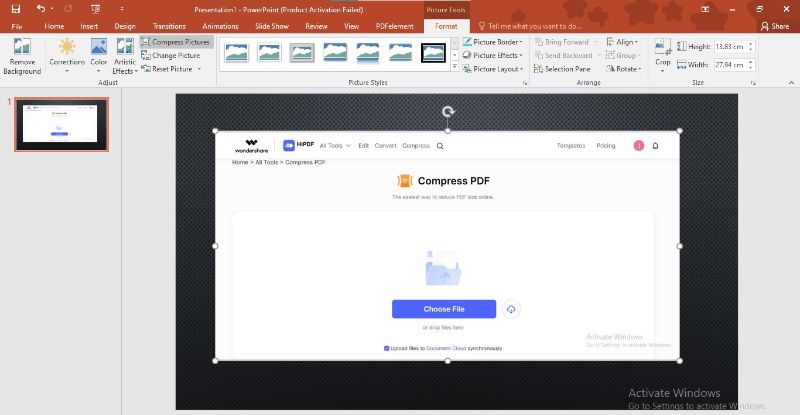Toggle Upload files to Document Cloud checkbox

tap(386, 348)
